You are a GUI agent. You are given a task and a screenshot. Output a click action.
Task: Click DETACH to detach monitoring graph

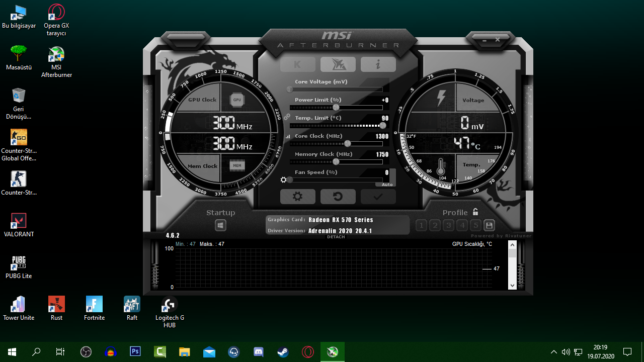tap(336, 237)
